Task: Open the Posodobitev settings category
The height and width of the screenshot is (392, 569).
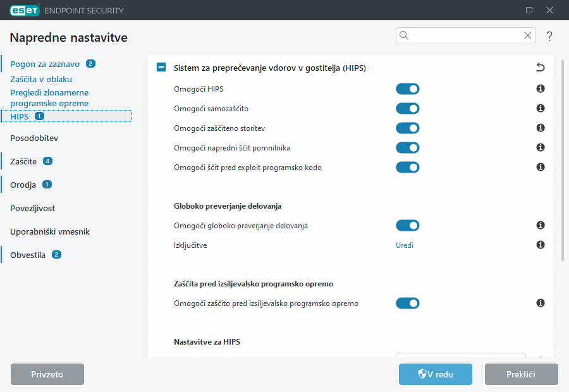Action: 34,138
